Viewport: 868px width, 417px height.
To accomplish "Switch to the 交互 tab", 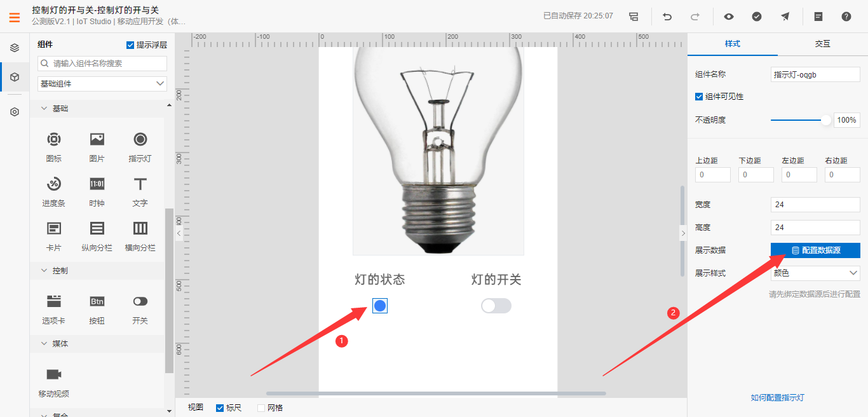I will point(823,44).
